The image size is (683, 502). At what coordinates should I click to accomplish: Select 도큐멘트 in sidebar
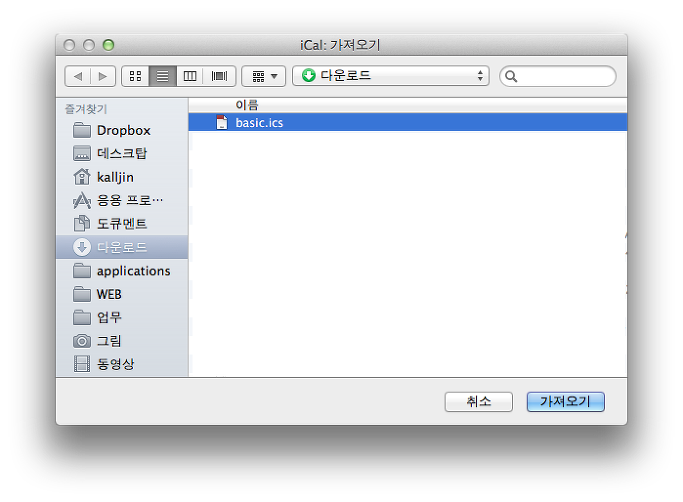tap(122, 224)
